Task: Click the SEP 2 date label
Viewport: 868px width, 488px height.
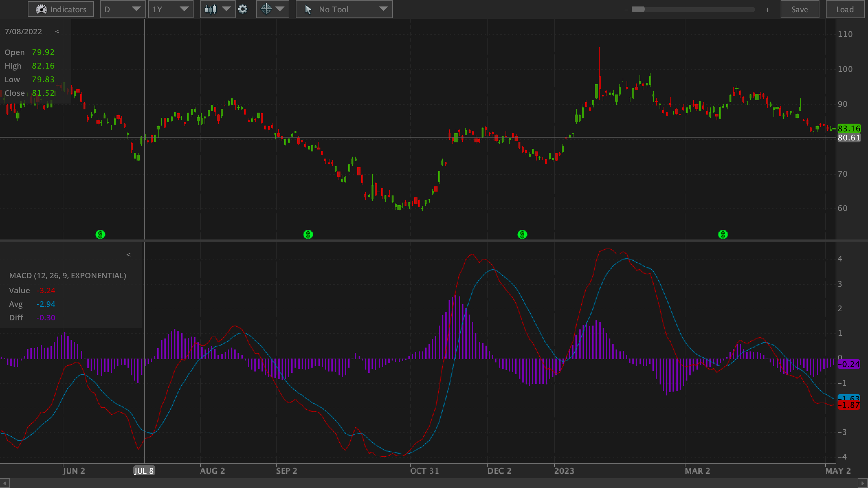Action: 287,471
